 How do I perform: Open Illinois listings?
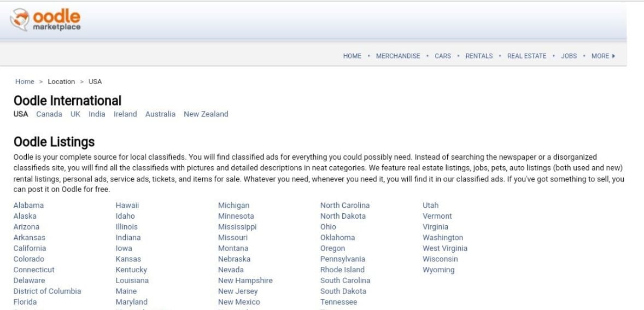point(126,227)
